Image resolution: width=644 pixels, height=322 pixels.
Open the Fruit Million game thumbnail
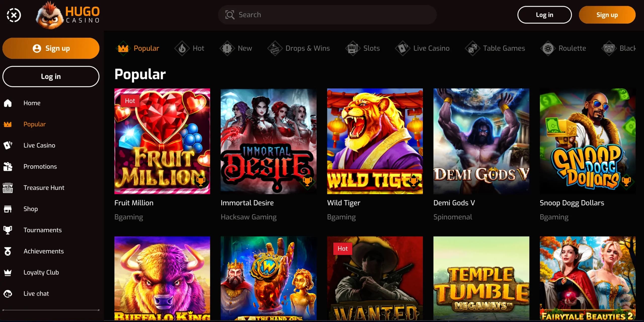(x=162, y=141)
